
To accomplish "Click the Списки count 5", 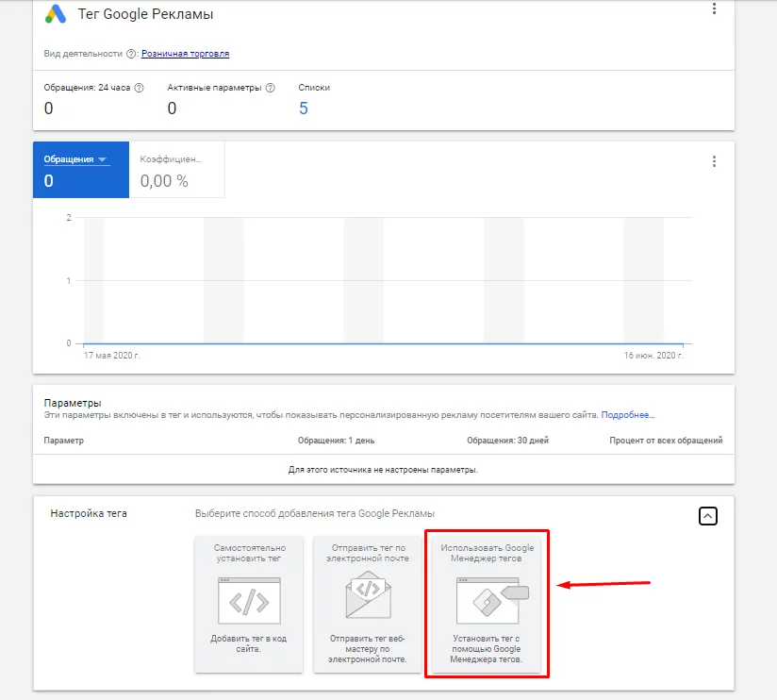I will click(x=304, y=108).
